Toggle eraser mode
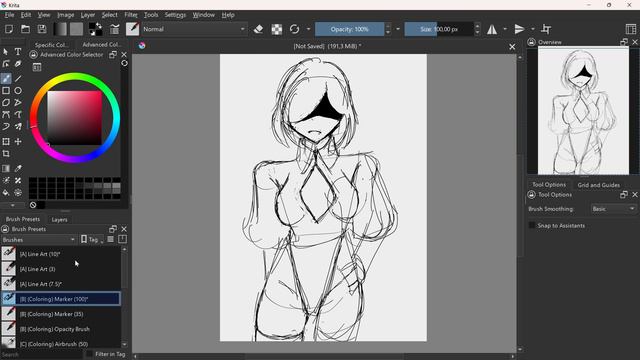The width and height of the screenshot is (640, 360). point(258,29)
